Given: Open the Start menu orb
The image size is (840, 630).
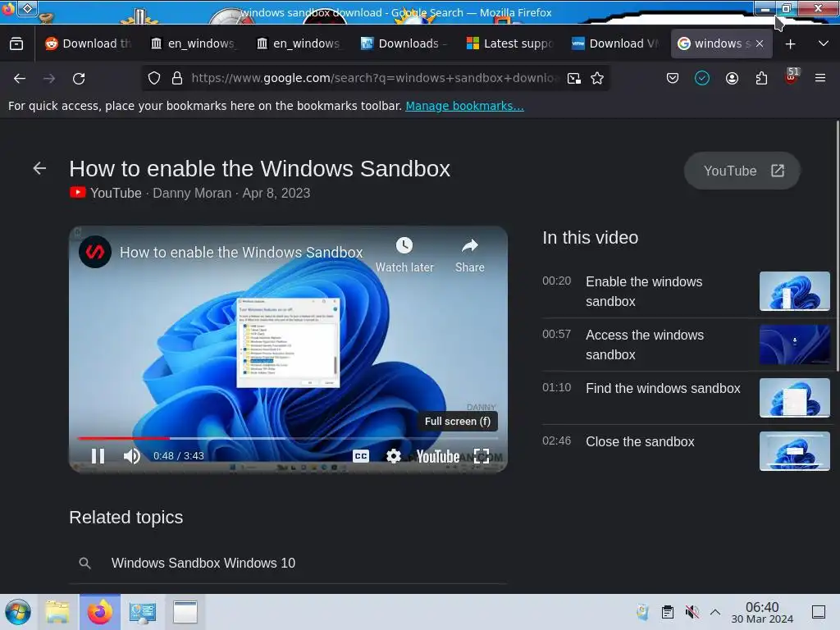Looking at the screenshot, I should click(x=18, y=612).
